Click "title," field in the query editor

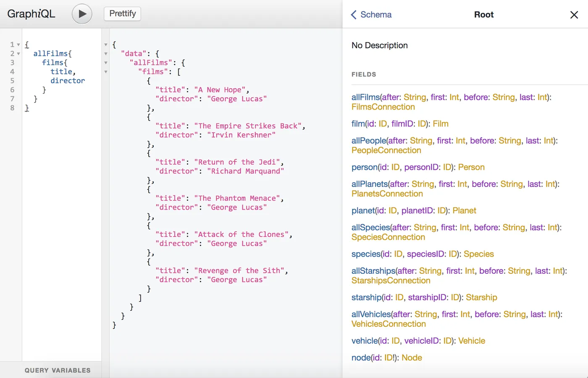[x=63, y=71]
